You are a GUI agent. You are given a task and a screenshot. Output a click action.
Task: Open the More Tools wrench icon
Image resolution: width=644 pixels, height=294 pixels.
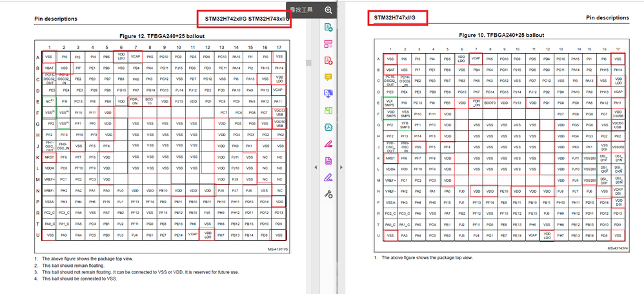tap(328, 194)
